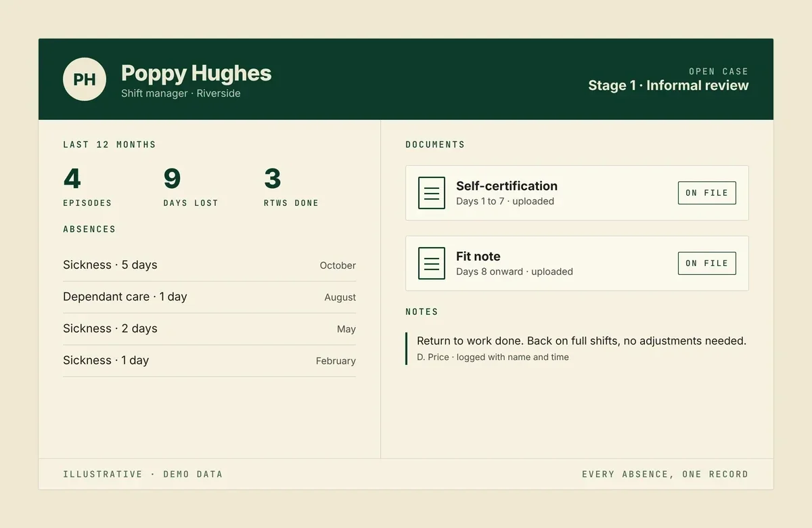
Task: Select the 'Dependant care · 1 day' row
Action: 209,297
